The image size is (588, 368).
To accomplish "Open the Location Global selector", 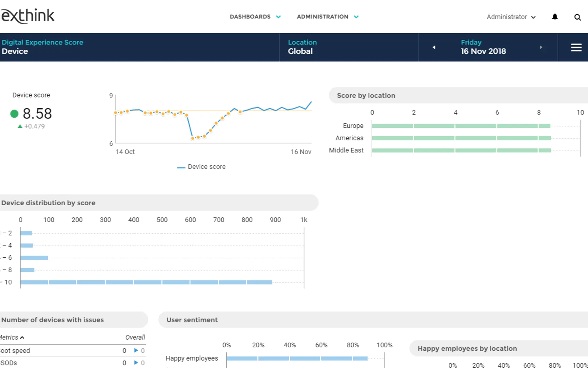I will tap(349, 47).
